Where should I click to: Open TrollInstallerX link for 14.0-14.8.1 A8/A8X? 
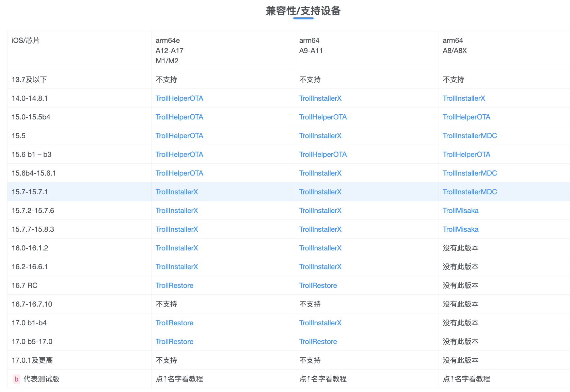tap(464, 98)
